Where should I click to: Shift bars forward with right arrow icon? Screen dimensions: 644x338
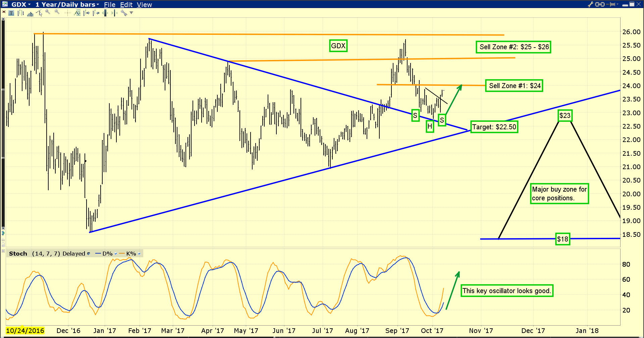tap(87, 13)
